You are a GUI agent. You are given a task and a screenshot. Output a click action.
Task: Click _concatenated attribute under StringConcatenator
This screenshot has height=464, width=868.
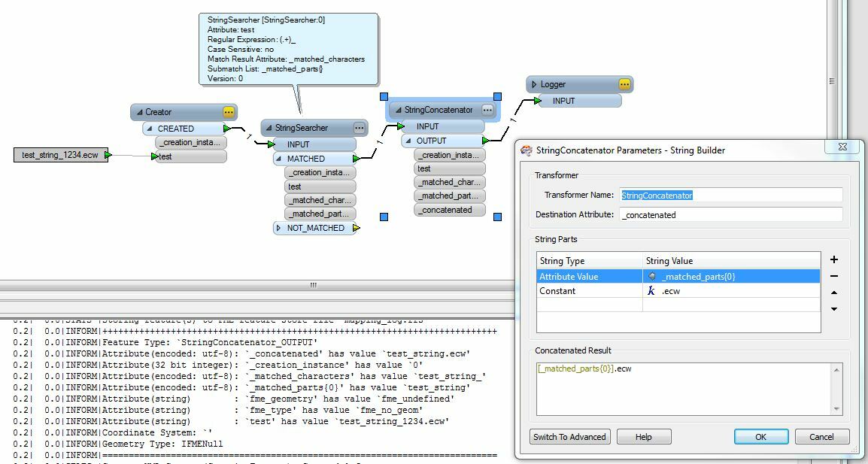450,210
